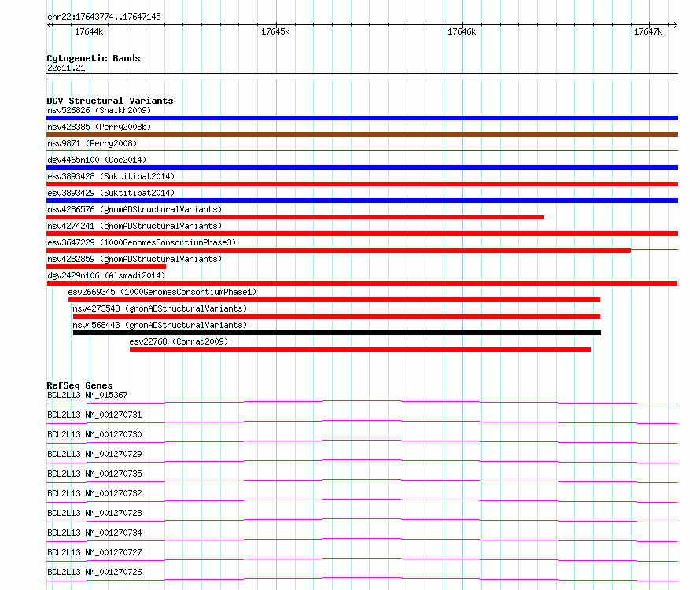This screenshot has height=590, width=700.
Task: Click the 17647k ruler tick label
Action: tap(648, 31)
